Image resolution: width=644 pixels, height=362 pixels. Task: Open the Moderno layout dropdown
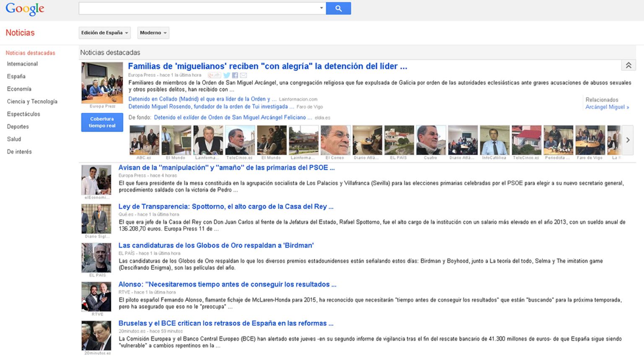[153, 33]
